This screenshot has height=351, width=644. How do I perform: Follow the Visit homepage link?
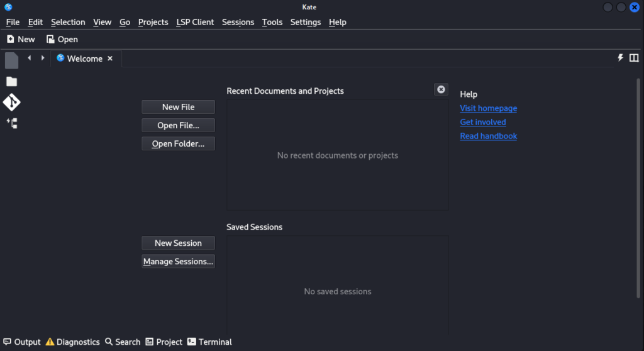[488, 108]
